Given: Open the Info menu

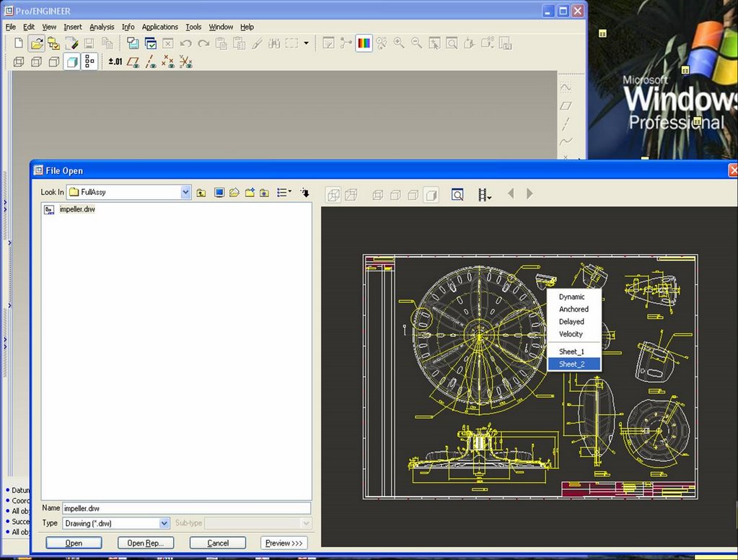Looking at the screenshot, I should click(128, 27).
